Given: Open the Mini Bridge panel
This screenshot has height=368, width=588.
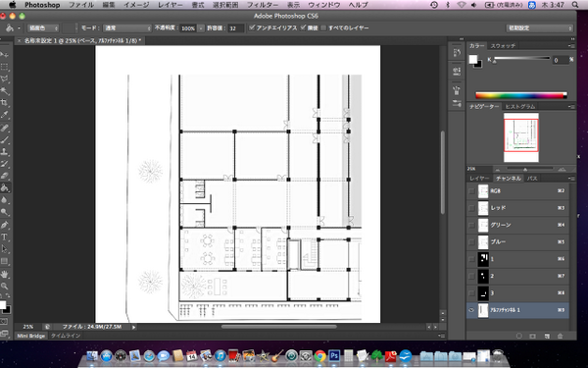Looking at the screenshot, I should pos(30,336).
